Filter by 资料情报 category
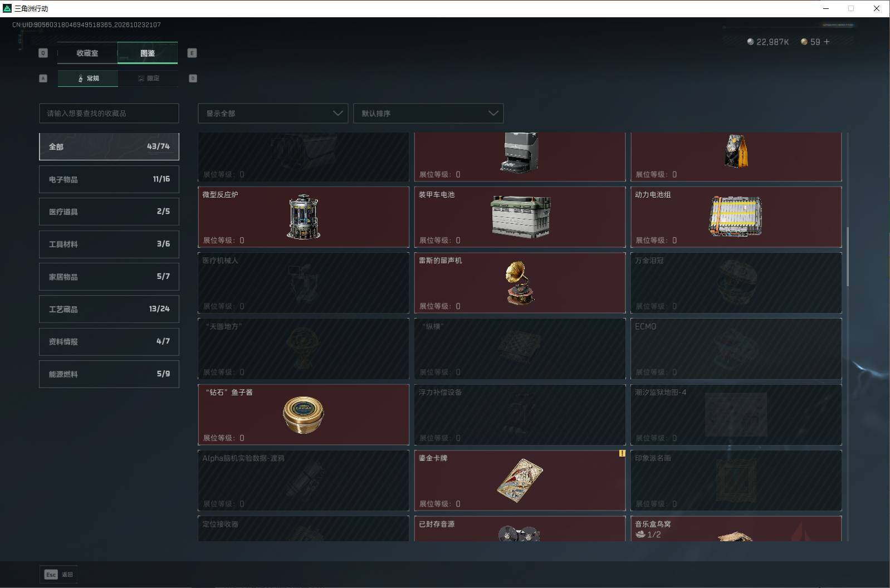This screenshot has height=588, width=890. pyautogui.click(x=109, y=341)
